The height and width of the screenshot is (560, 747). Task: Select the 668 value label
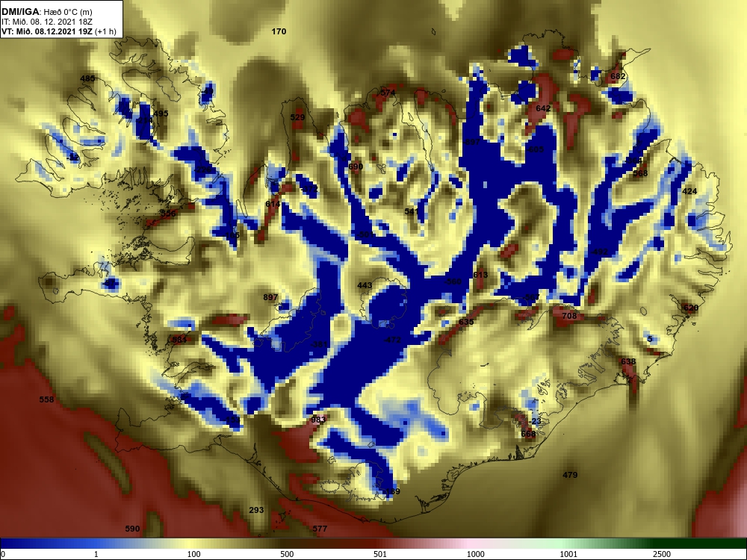click(x=528, y=434)
